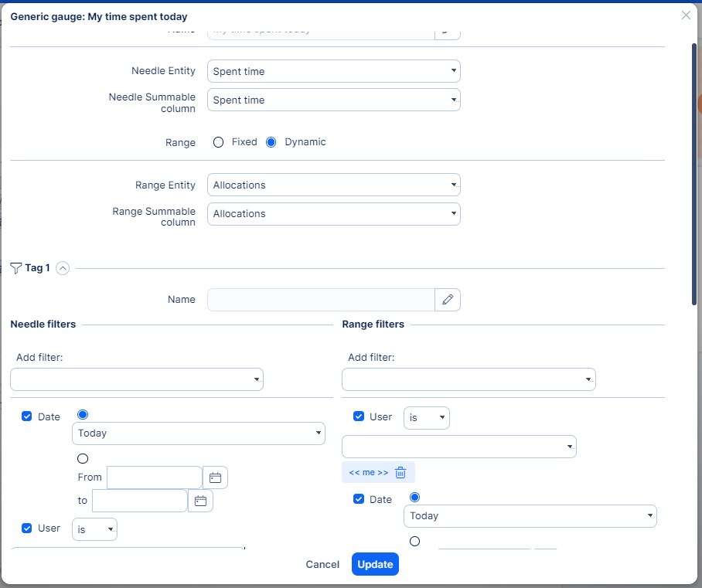The height and width of the screenshot is (588, 702).
Task: Toggle Date checkbox in Range filters
Action: 359,499
